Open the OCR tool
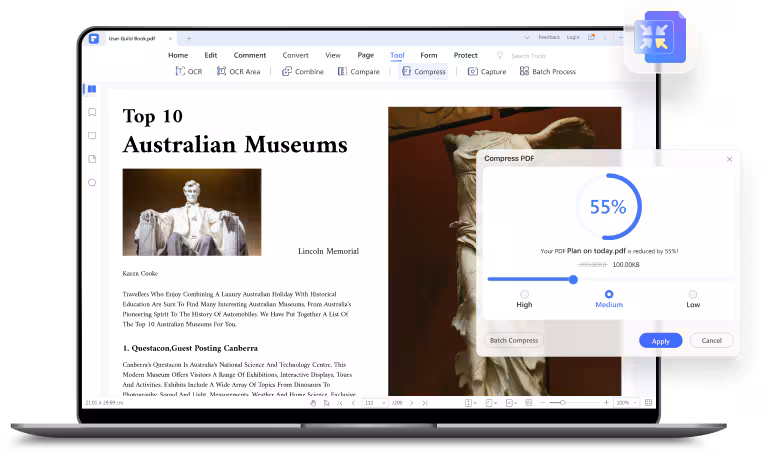766x456 pixels. tap(189, 71)
